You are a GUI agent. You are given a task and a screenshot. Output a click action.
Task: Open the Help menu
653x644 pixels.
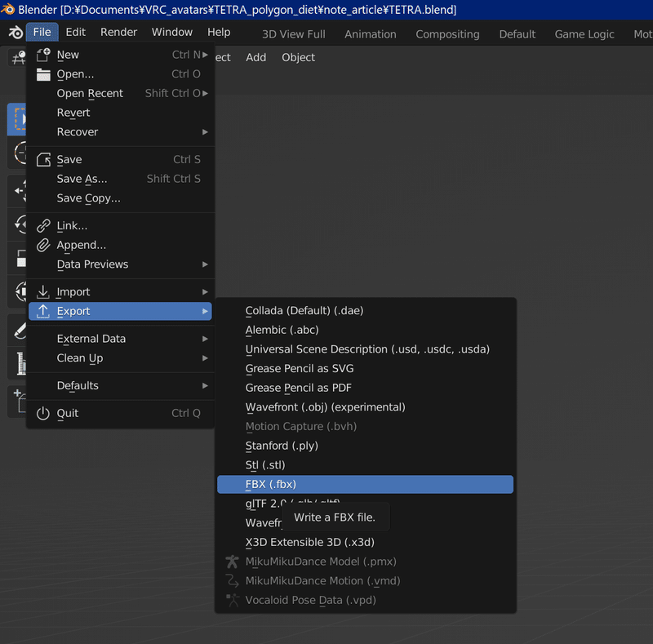point(219,32)
